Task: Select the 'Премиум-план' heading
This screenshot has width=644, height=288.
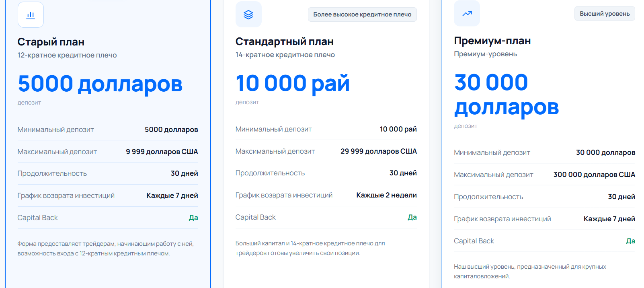Action: click(492, 41)
